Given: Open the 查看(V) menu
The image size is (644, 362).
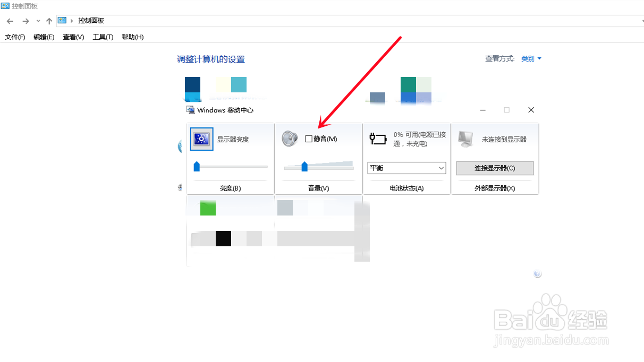Looking at the screenshot, I should [x=73, y=37].
